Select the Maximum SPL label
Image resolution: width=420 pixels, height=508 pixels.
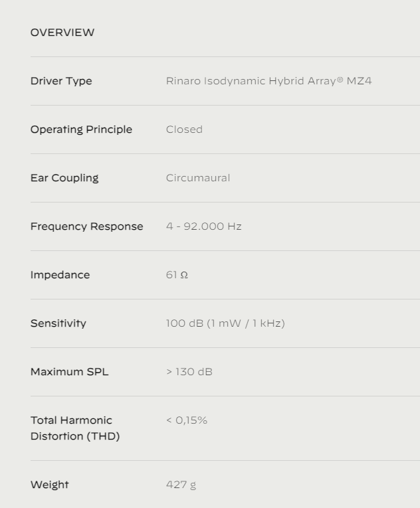[x=69, y=372]
